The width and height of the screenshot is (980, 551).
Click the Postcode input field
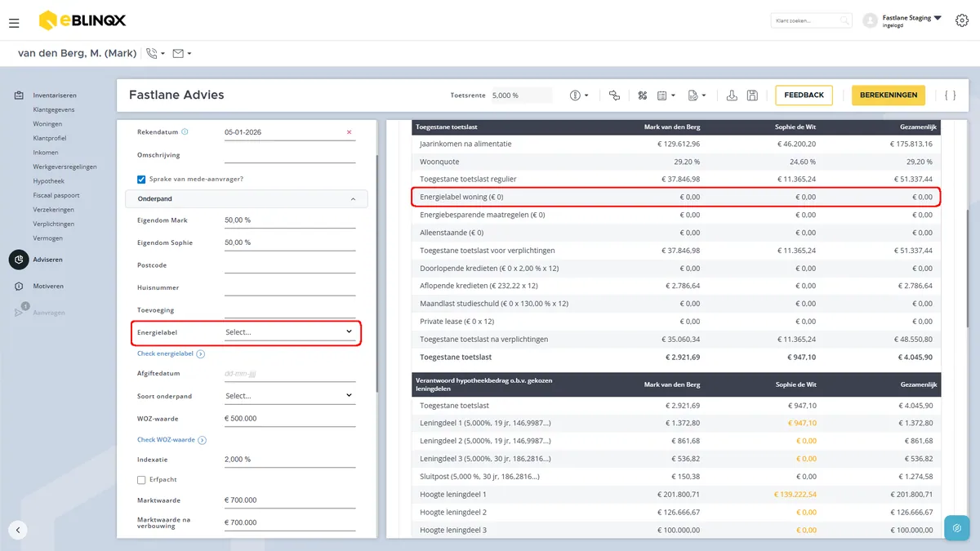click(x=290, y=265)
